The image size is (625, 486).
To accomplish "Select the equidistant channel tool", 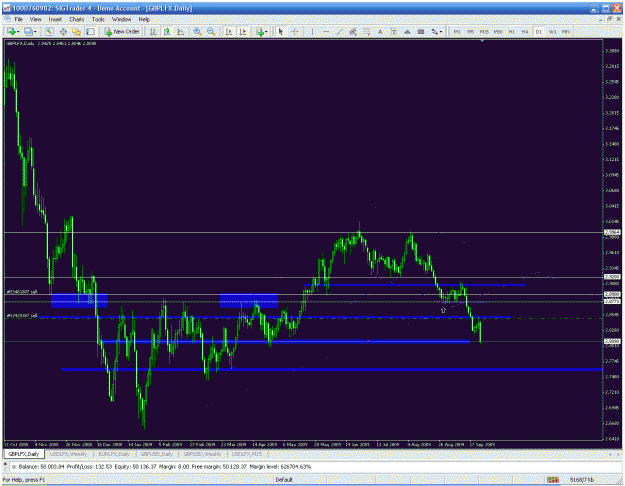I will click(x=353, y=31).
